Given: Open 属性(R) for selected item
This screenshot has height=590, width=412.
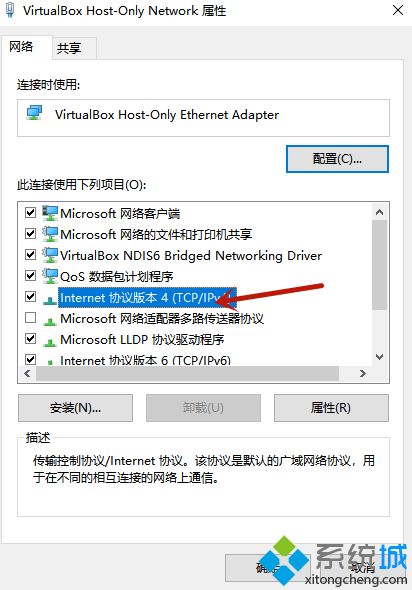Looking at the screenshot, I should (331, 408).
